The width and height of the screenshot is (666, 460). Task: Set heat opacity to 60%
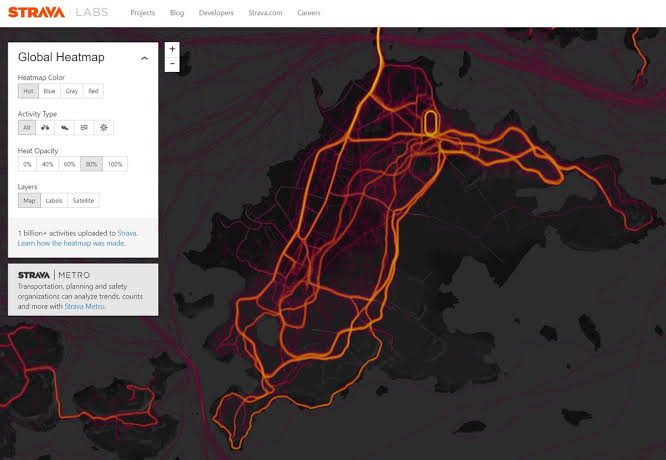[70, 164]
